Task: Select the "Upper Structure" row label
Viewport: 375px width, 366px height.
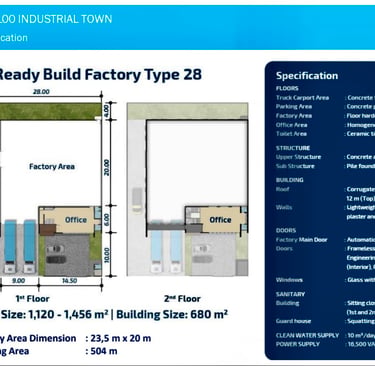Action: pyautogui.click(x=298, y=157)
